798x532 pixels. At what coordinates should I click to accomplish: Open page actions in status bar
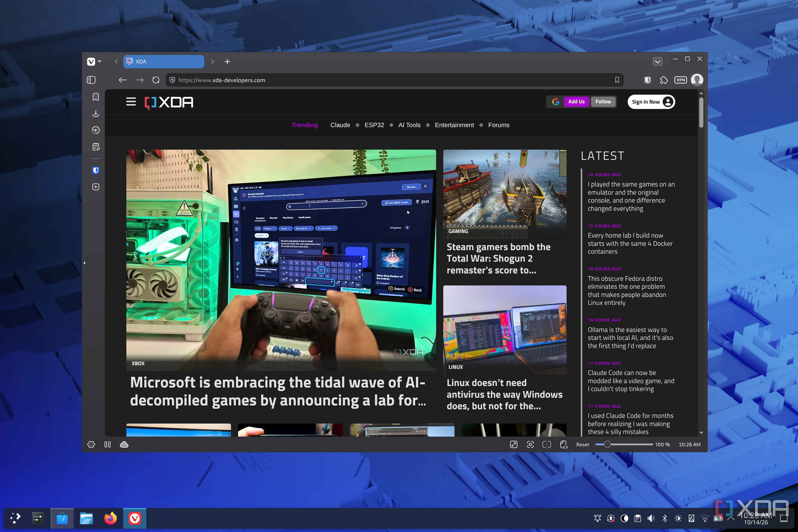click(563, 445)
